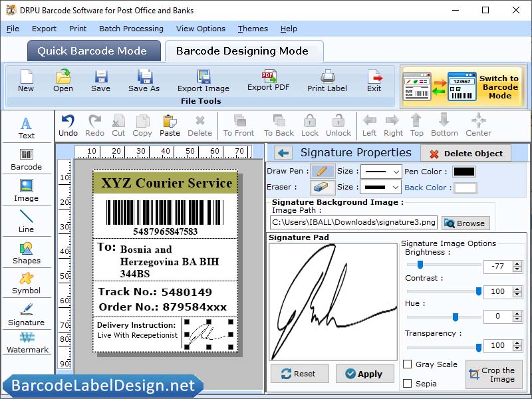Screen dimensions: 532x399
Task: Browse for a signature background image
Action: click(465, 223)
